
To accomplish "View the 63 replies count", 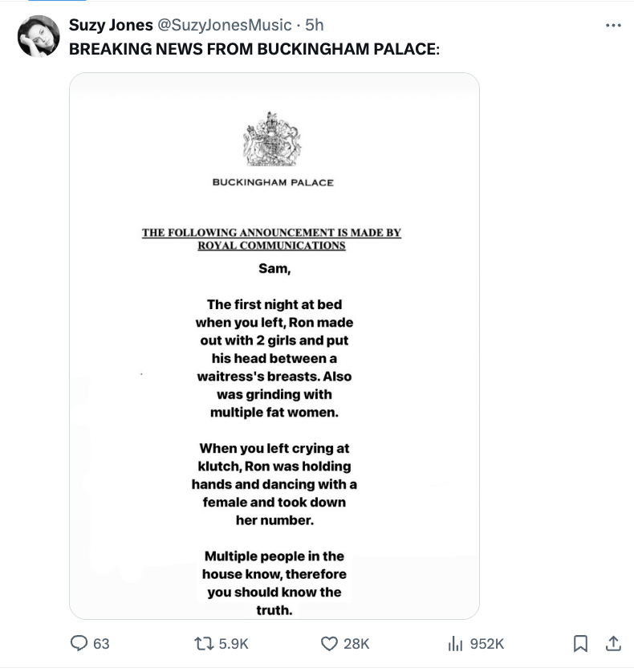I will (x=90, y=643).
